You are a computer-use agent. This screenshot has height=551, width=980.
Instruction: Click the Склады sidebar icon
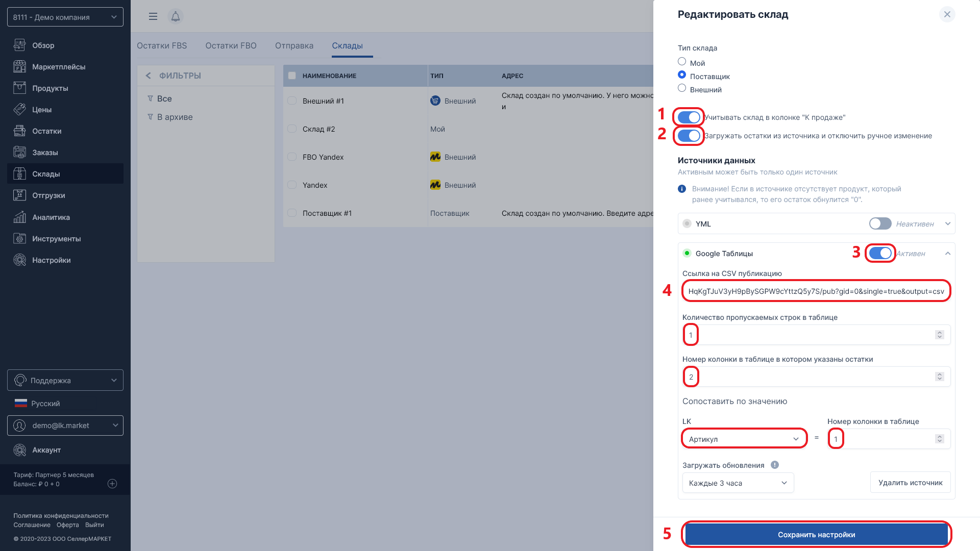coord(19,173)
